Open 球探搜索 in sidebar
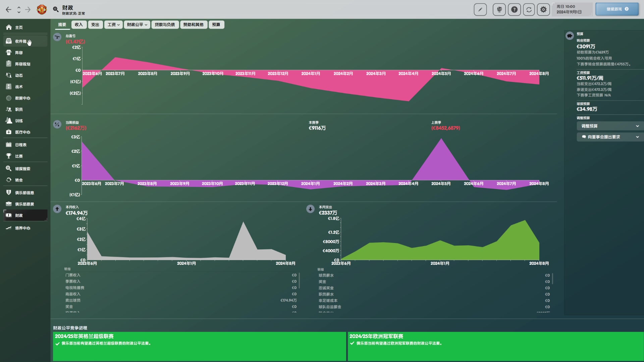The image size is (644, 362). 22,169
